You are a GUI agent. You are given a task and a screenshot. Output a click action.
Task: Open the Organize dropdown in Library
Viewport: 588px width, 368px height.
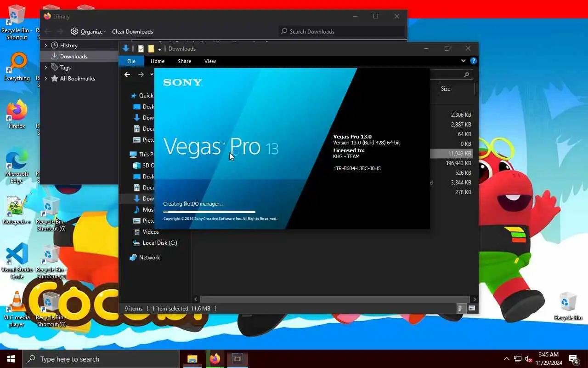pyautogui.click(x=88, y=31)
